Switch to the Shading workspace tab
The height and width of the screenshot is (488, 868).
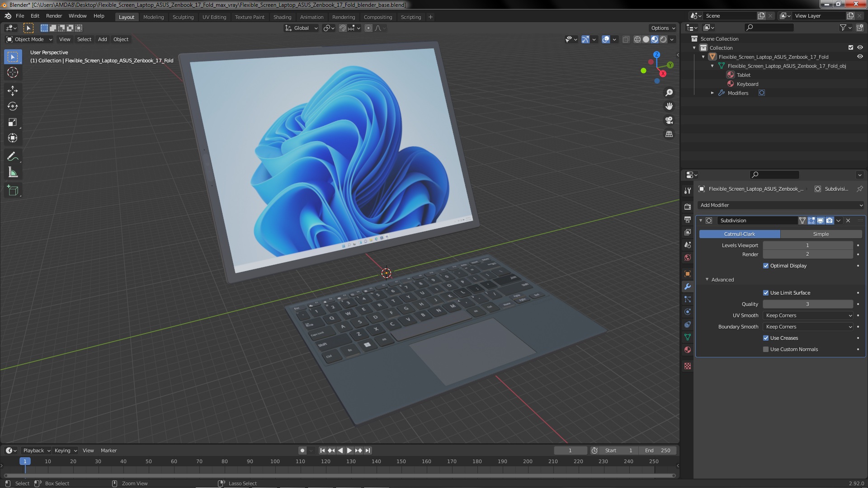coord(282,17)
